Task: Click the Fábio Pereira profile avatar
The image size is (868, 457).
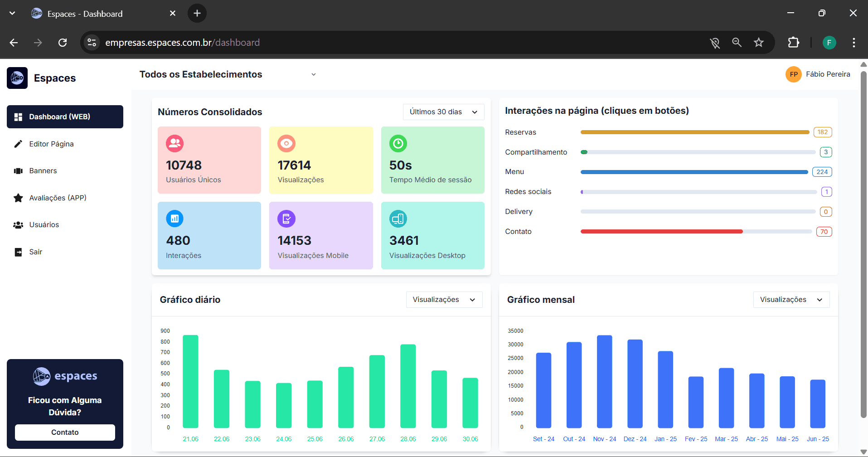Action: 793,74
